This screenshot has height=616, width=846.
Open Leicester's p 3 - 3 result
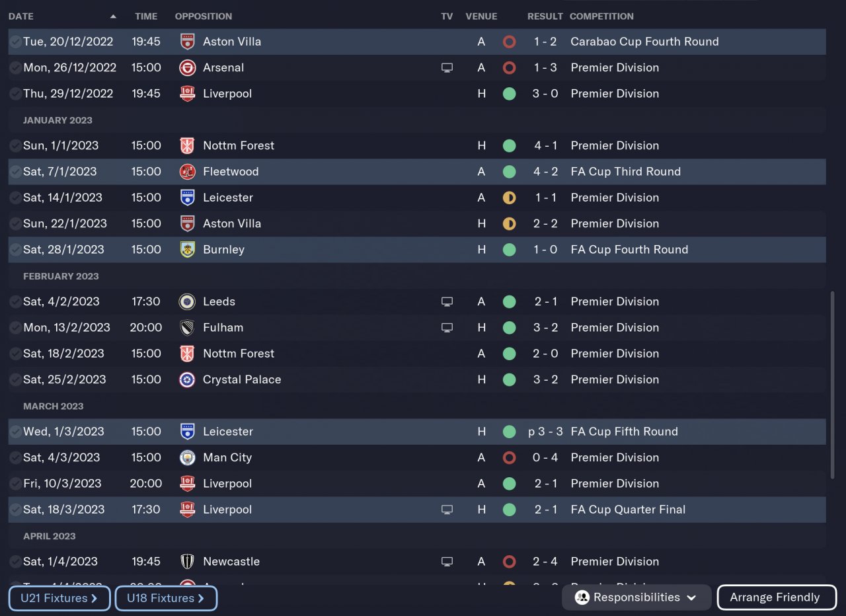click(545, 432)
